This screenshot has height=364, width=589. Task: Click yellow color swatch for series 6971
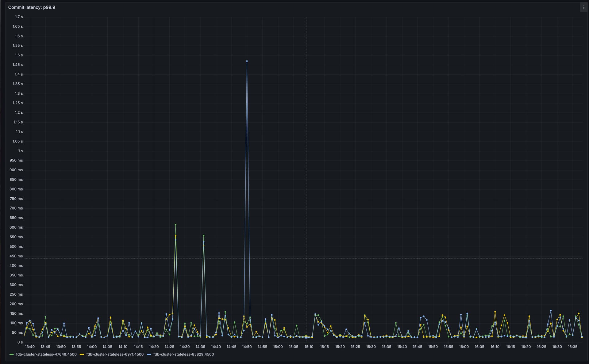tap(82, 354)
